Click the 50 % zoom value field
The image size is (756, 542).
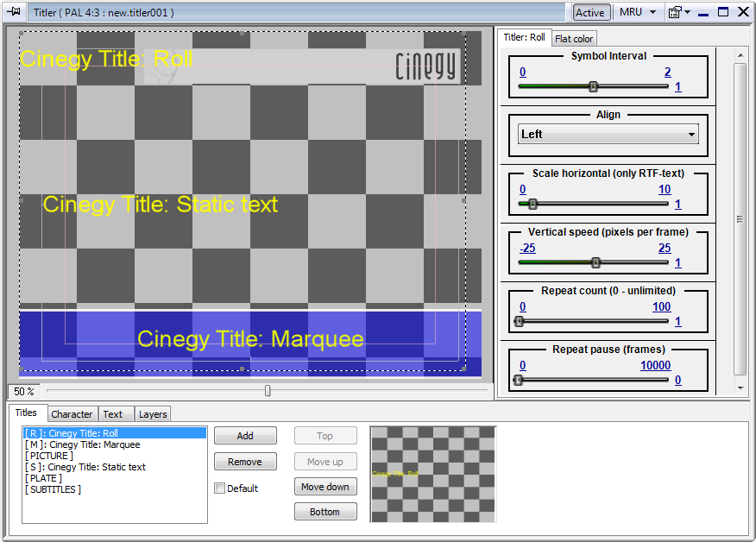tap(23, 391)
